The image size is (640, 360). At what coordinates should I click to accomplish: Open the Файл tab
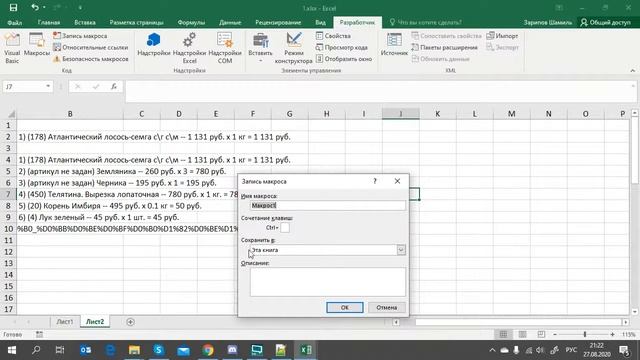(15, 22)
